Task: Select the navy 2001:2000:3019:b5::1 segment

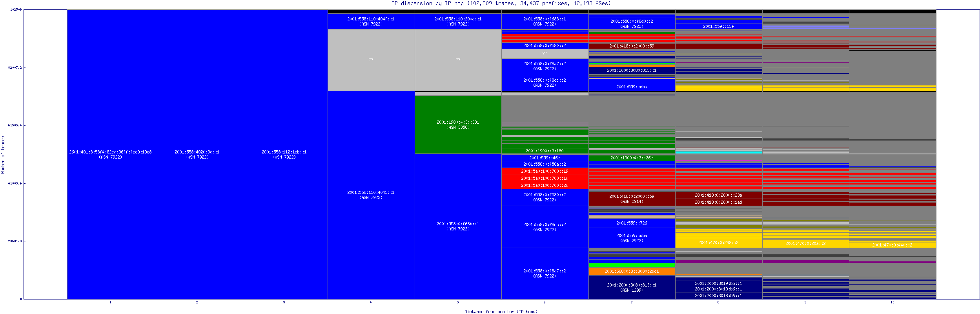Action: (718, 283)
